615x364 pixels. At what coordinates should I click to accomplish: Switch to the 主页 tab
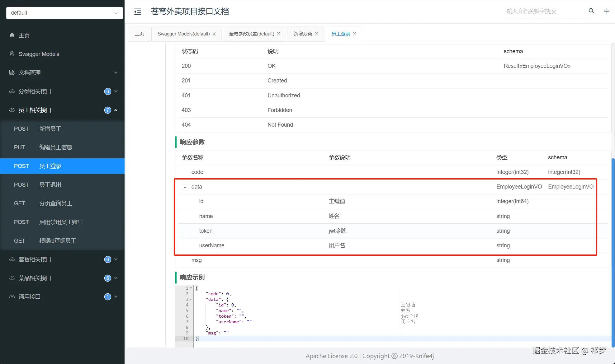coord(139,34)
